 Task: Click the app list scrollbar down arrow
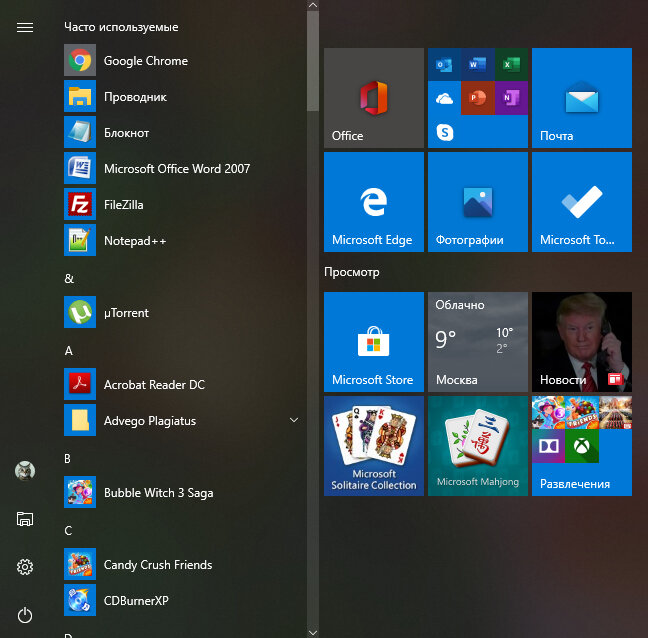313,633
